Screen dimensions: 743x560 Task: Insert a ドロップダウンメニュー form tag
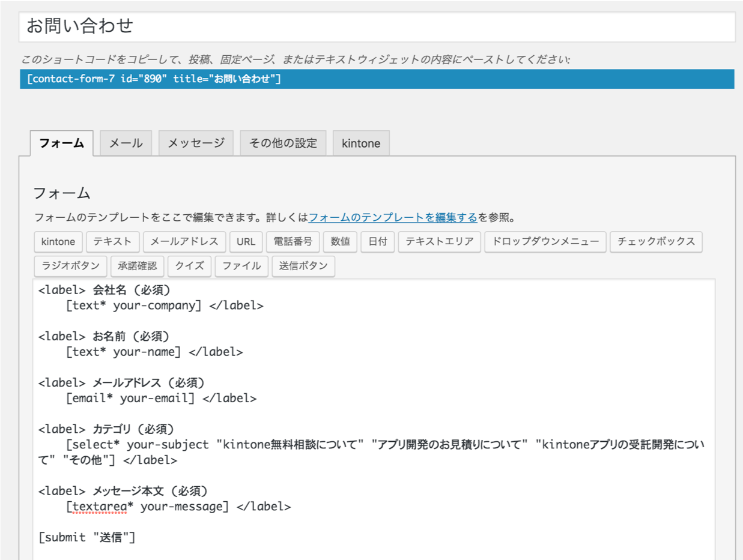(544, 242)
